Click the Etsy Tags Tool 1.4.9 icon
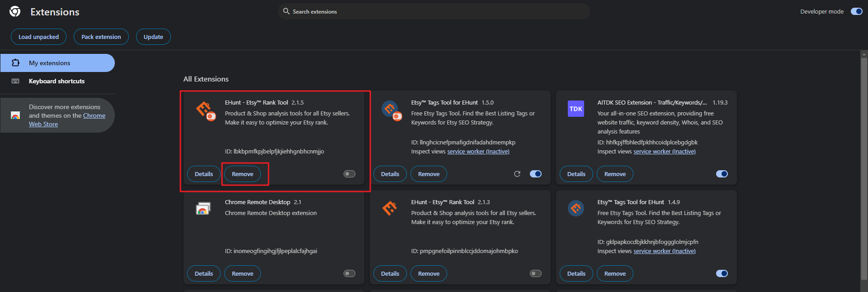 [576, 208]
